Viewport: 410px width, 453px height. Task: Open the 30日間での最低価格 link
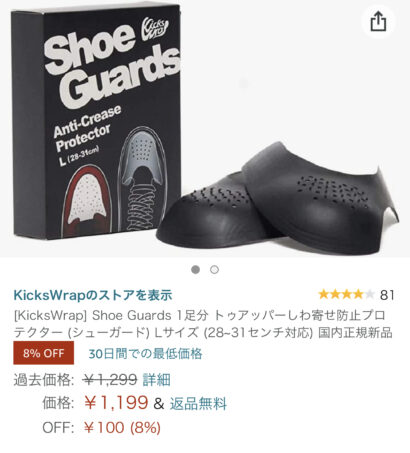[x=145, y=353]
